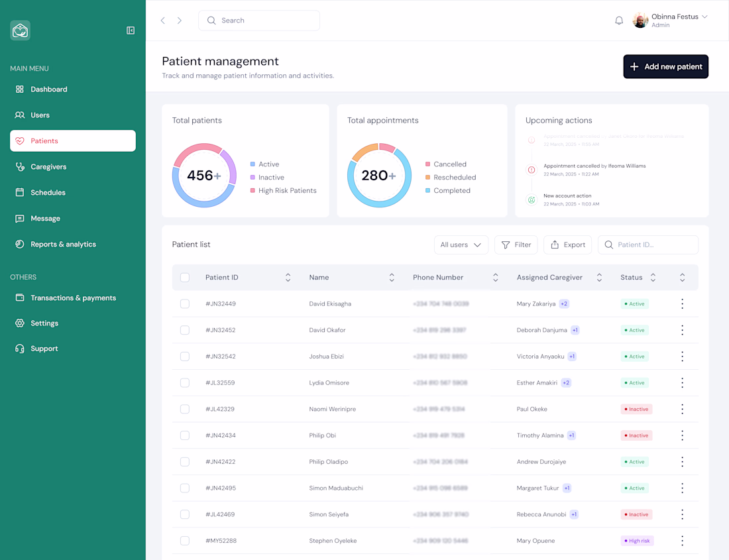Open kebab menu for Philip Oladipo
This screenshot has height=560, width=729.
pos(683,462)
